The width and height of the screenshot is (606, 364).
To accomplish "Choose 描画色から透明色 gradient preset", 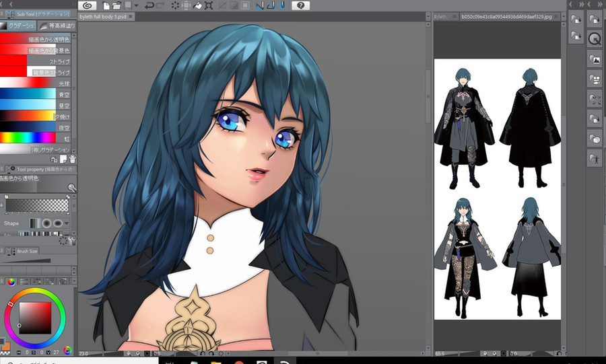I will 35,39.
